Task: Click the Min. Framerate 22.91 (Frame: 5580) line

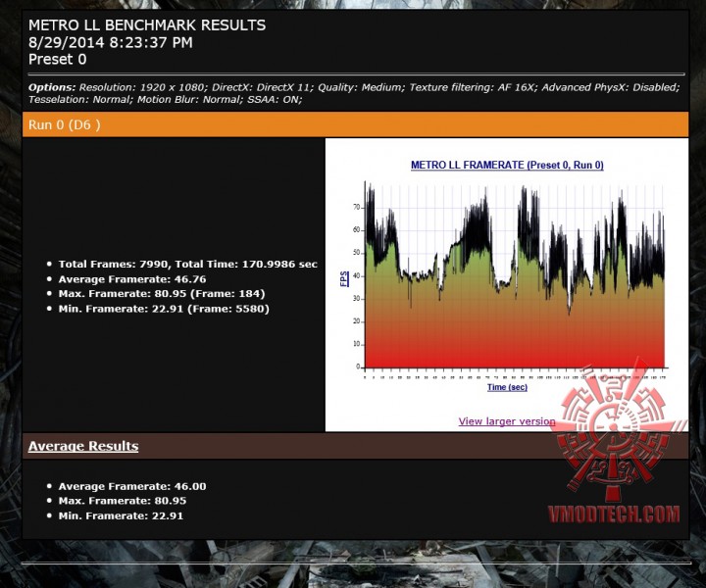Action: (164, 309)
